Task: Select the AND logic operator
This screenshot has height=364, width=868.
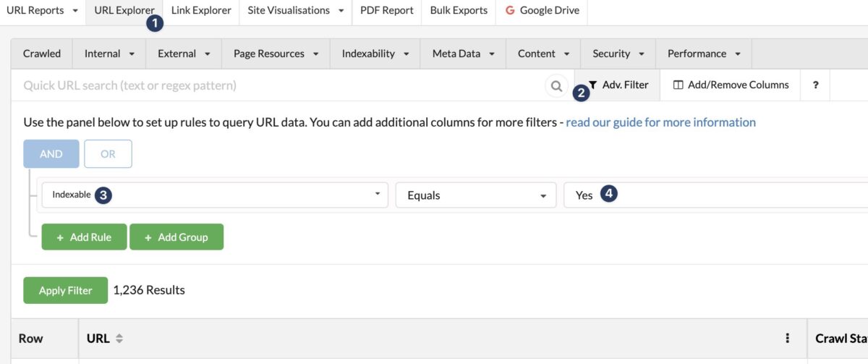Action: (51, 154)
